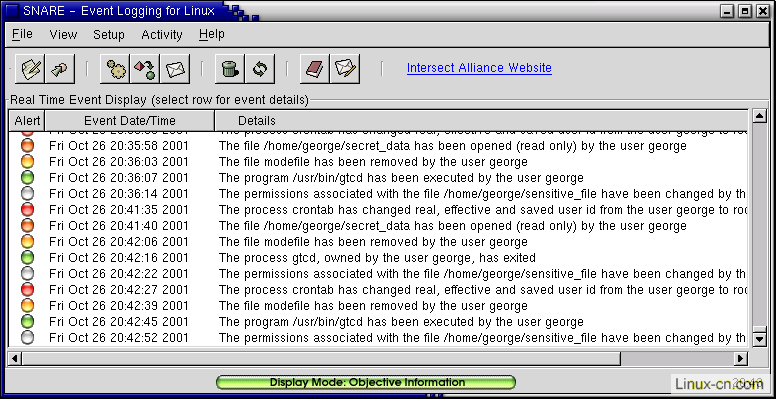Select 'process gtcd, owned by the user george, has exited' details
776x399 pixels.
389,258
